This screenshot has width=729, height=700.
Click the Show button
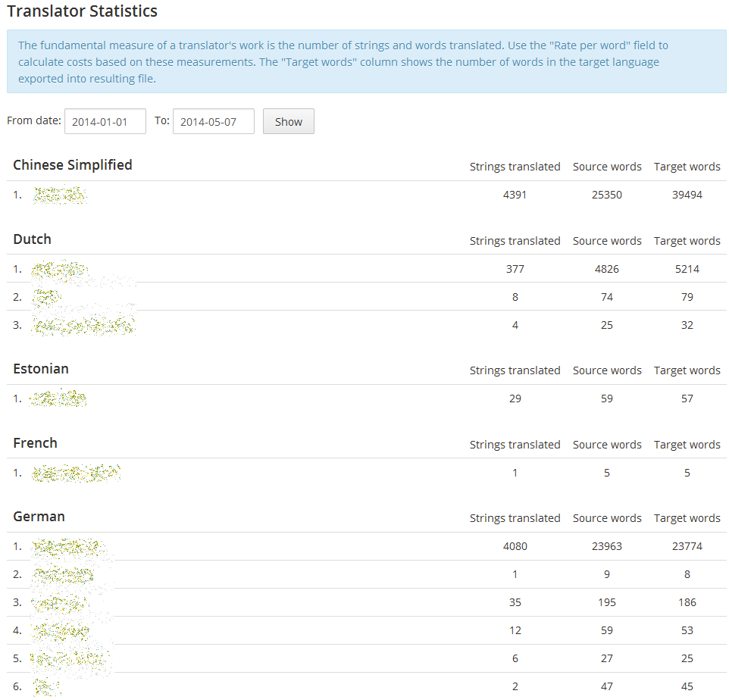288,121
